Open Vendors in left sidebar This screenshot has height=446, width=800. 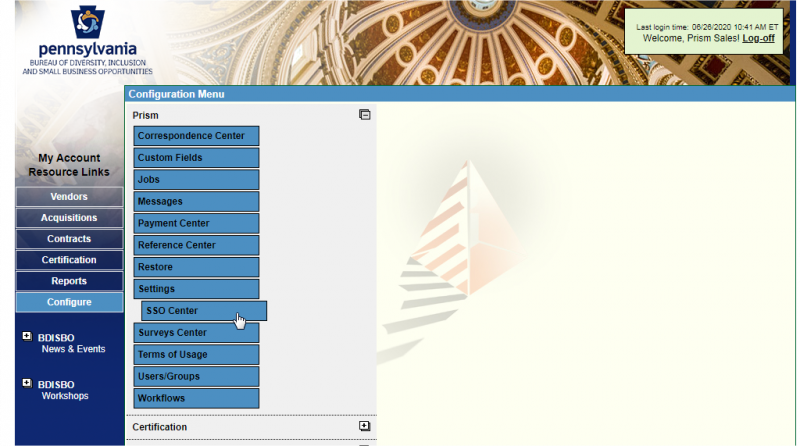click(69, 197)
